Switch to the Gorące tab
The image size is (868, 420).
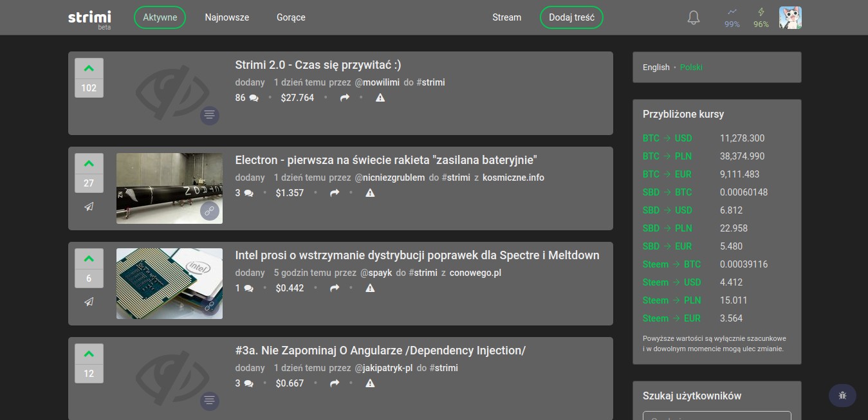[x=291, y=17]
